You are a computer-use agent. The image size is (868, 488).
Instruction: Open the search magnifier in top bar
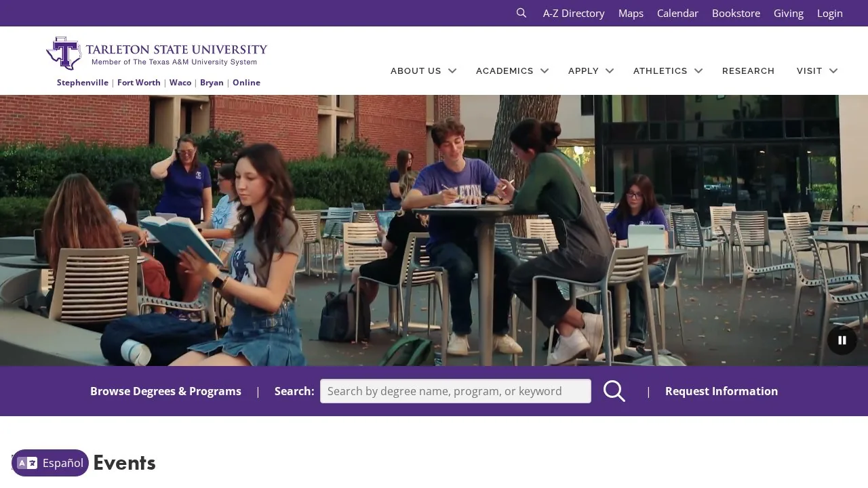click(x=521, y=13)
